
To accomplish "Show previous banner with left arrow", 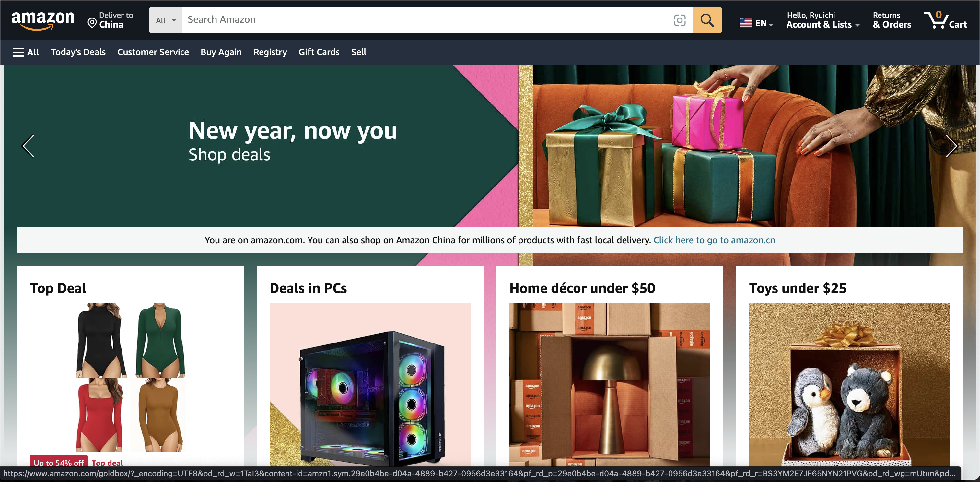I will (29, 146).
